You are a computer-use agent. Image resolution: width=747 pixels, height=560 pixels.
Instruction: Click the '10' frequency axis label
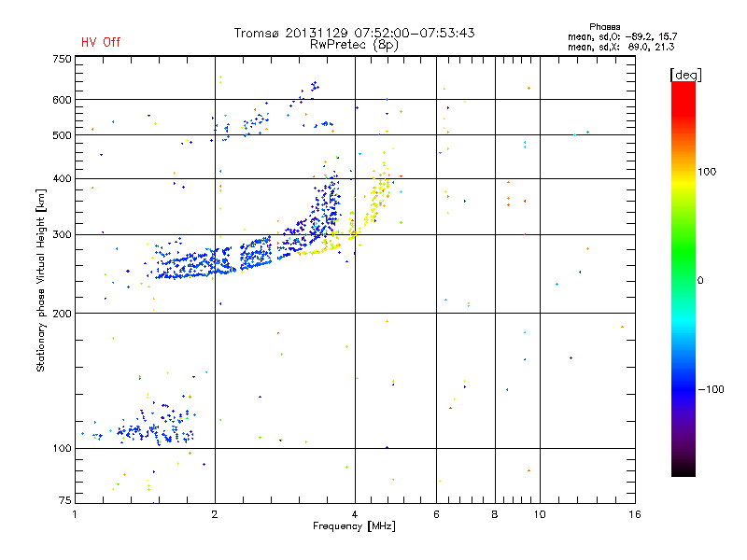[540, 514]
